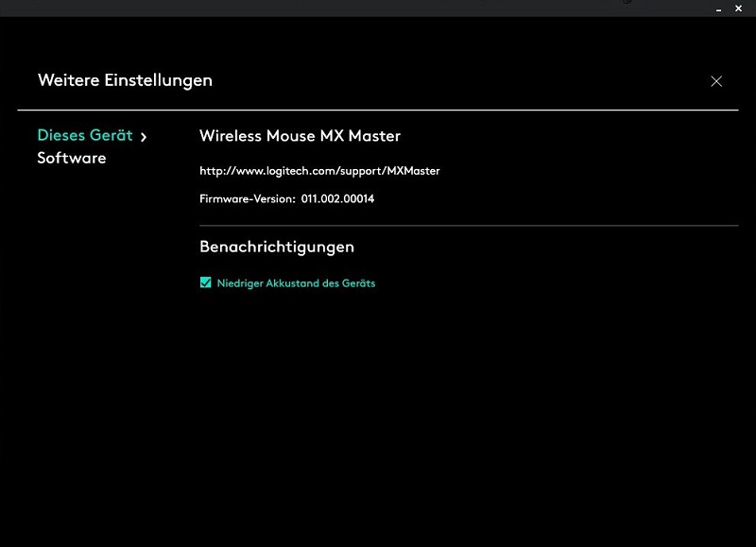Select the Dieses Gerät section
756x547 pixels.
(x=85, y=135)
